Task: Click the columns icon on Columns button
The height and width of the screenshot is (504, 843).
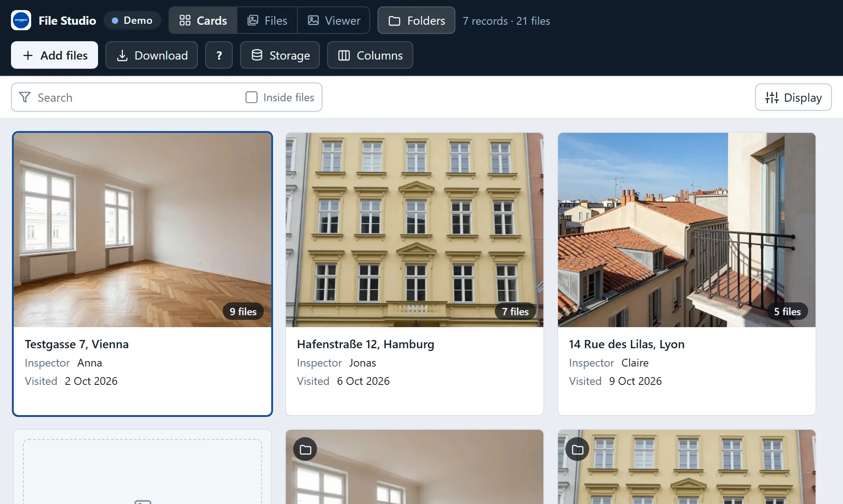Action: point(344,55)
